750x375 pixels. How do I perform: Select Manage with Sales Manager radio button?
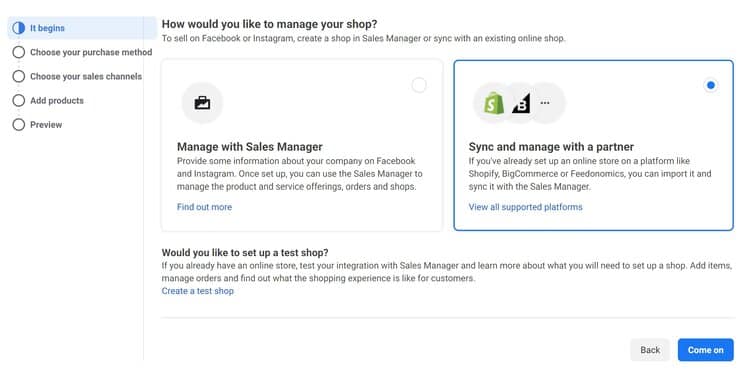(419, 86)
